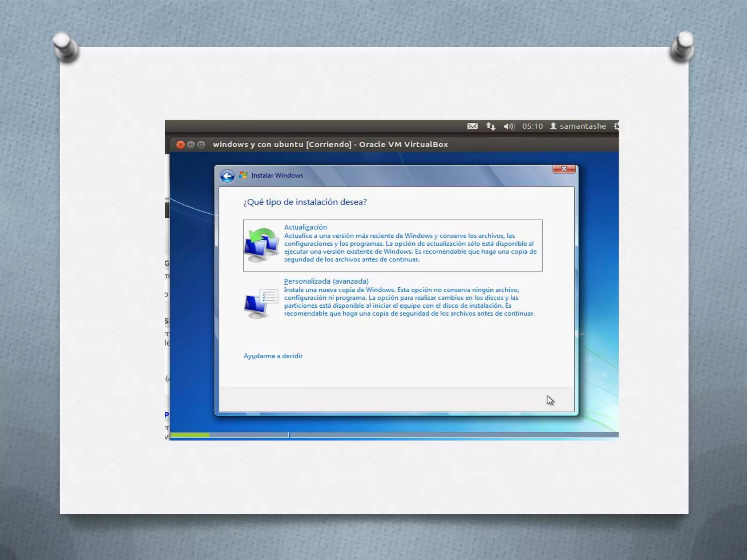Viewport: 747px width, 560px height.
Task: Select the Actualización computers icon
Action: coord(262,245)
